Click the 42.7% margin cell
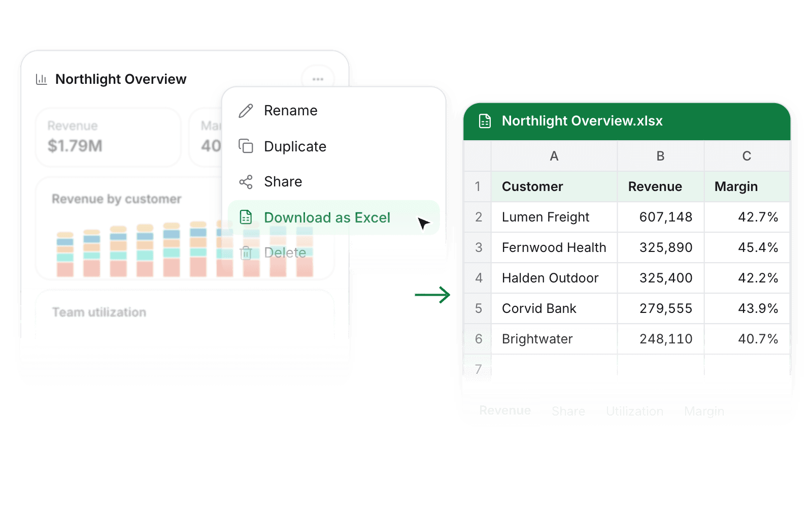Viewport: 812px width, 508px height. coord(747,217)
